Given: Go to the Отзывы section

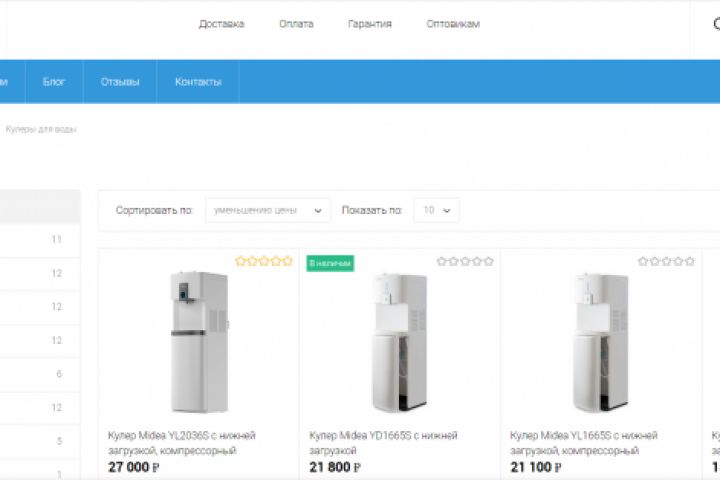Looking at the screenshot, I should click(x=120, y=82).
